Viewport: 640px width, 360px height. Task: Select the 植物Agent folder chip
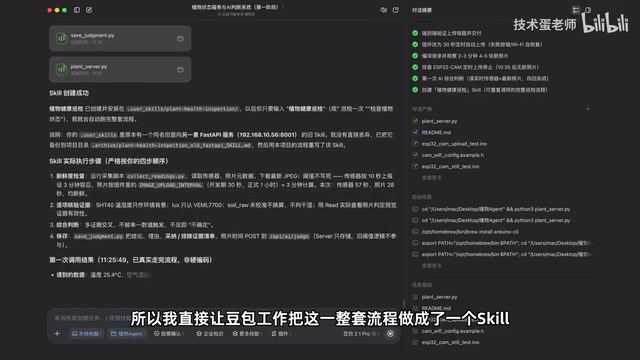pos(127,333)
